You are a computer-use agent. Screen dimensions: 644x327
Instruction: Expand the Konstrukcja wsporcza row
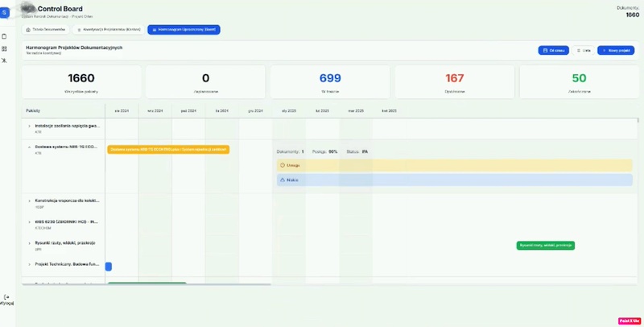click(29, 201)
